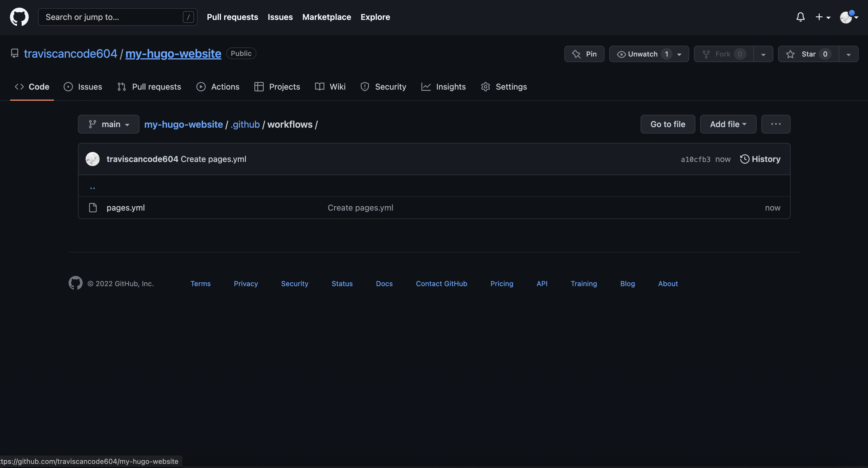The height and width of the screenshot is (468, 868).
Task: Open the main branch selector
Action: coord(108,124)
